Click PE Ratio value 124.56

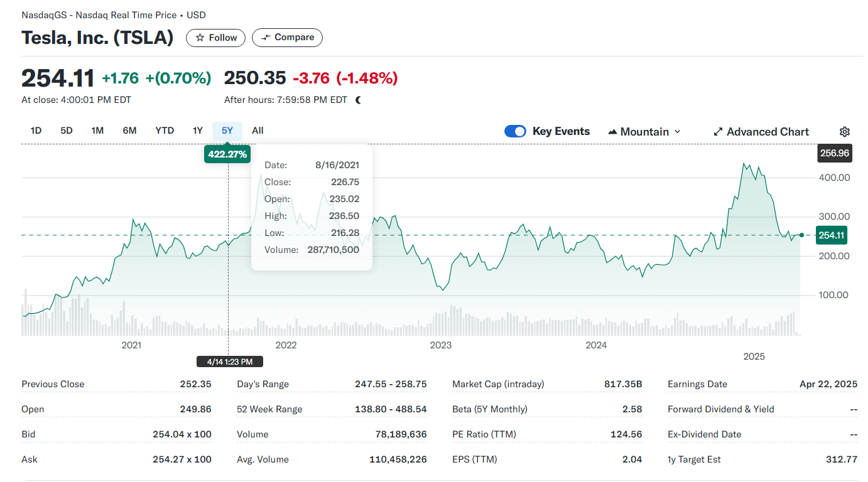click(x=626, y=434)
